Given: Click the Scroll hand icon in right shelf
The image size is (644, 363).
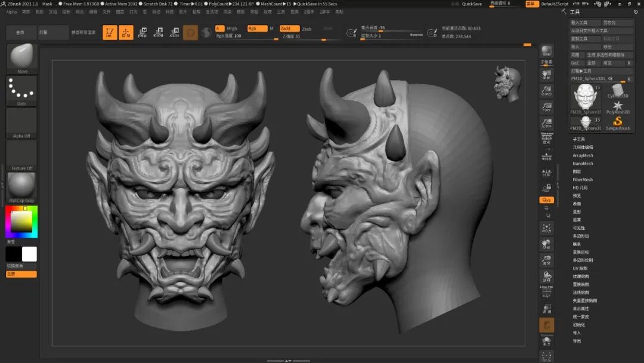Looking at the screenshot, I should [547, 75].
